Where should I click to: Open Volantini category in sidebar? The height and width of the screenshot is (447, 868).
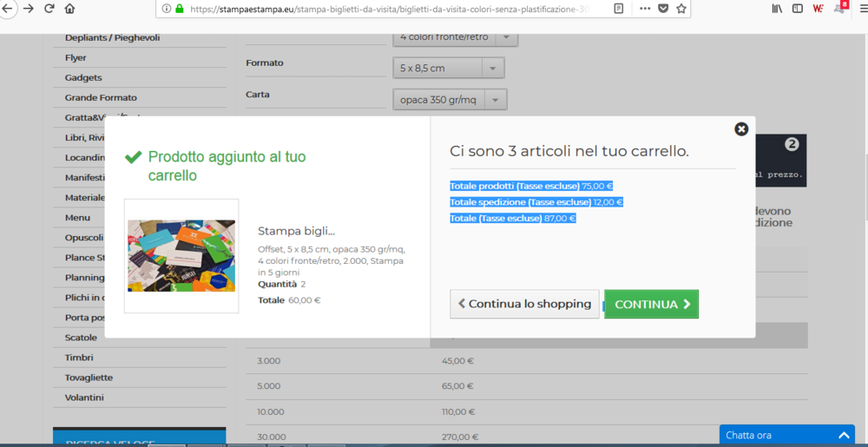tap(85, 398)
